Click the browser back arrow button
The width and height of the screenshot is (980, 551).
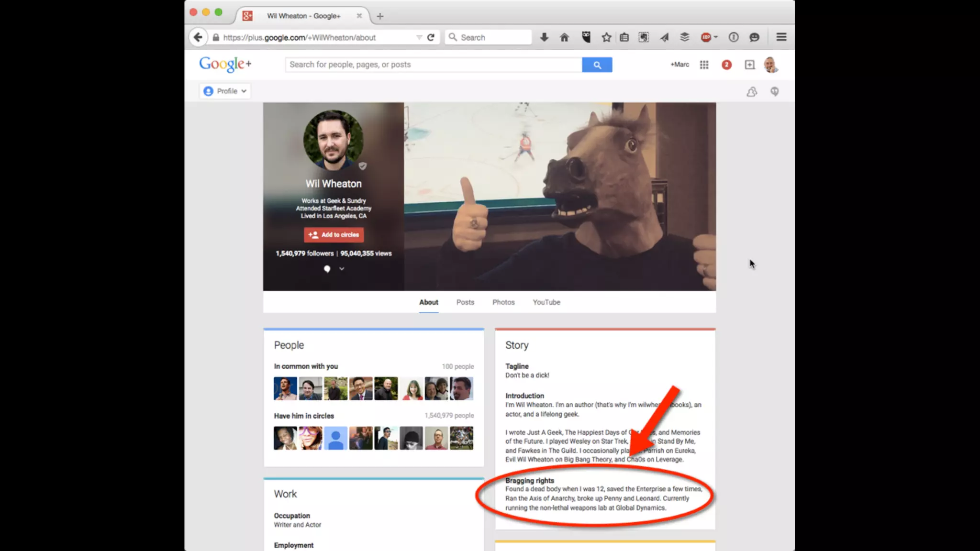tap(198, 37)
